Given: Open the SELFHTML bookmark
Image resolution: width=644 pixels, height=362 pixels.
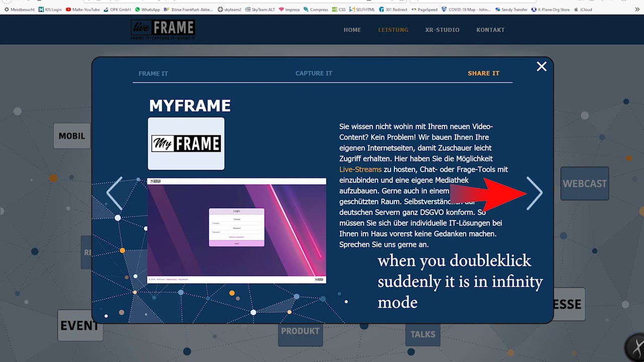Looking at the screenshot, I should tap(362, 10).
